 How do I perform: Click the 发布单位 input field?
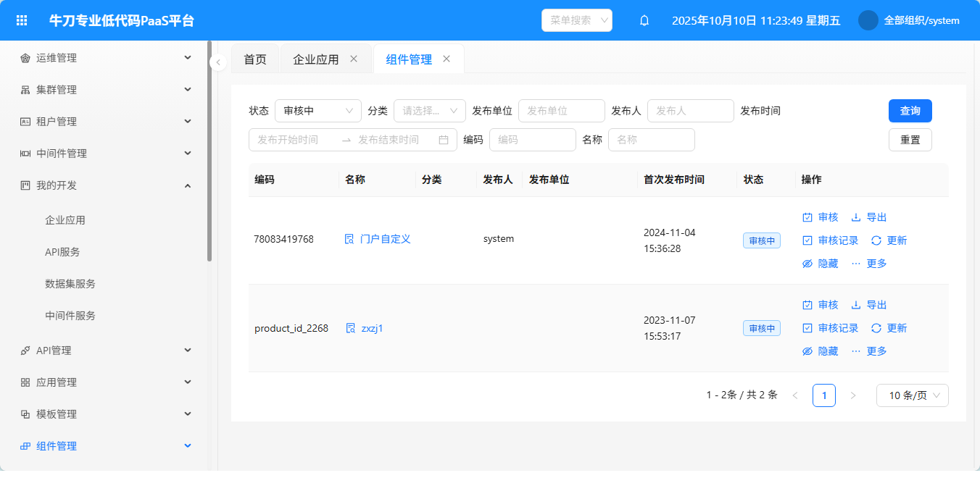[x=561, y=111]
